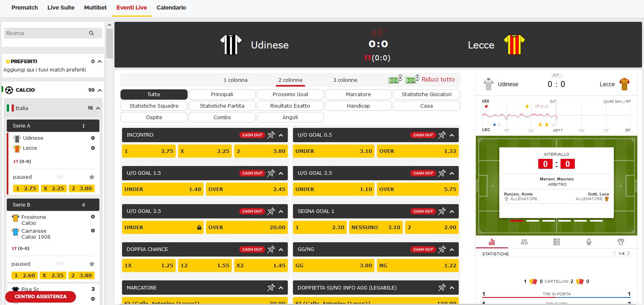Toggle the Risultato Esatto filter
This screenshot has height=305, width=644.
point(290,106)
